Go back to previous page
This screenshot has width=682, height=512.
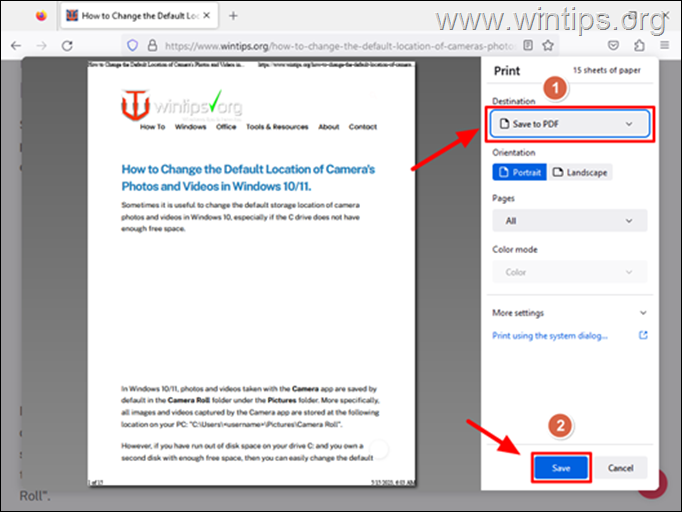click(16, 45)
